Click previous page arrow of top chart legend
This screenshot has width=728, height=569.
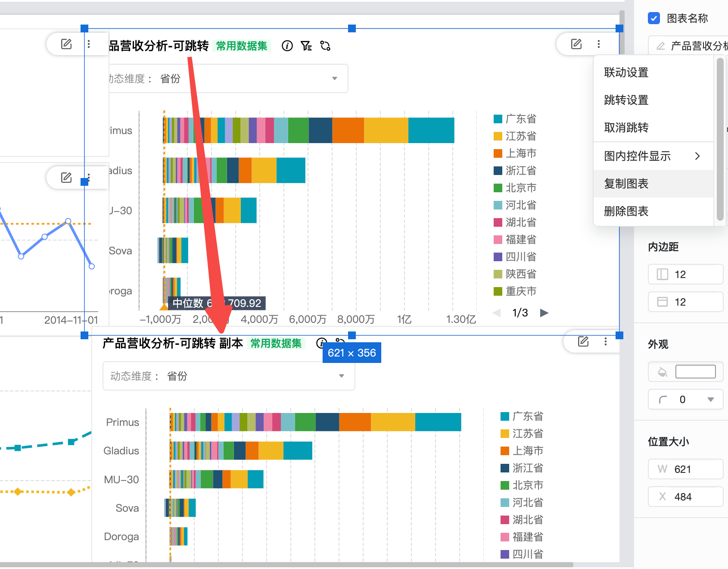[x=497, y=313]
